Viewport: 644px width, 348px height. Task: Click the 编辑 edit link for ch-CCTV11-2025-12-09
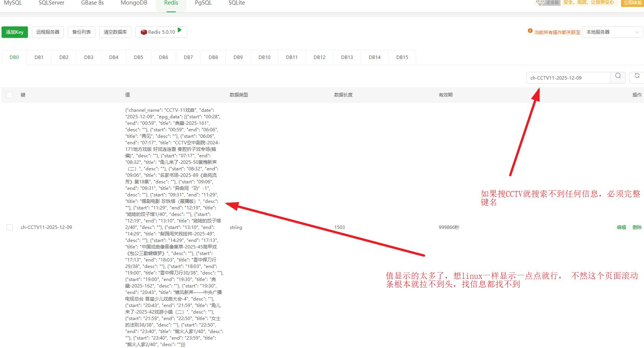pos(621,227)
